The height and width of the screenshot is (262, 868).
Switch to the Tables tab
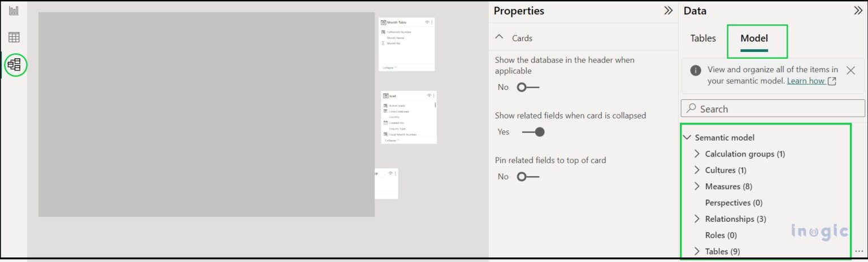point(703,38)
